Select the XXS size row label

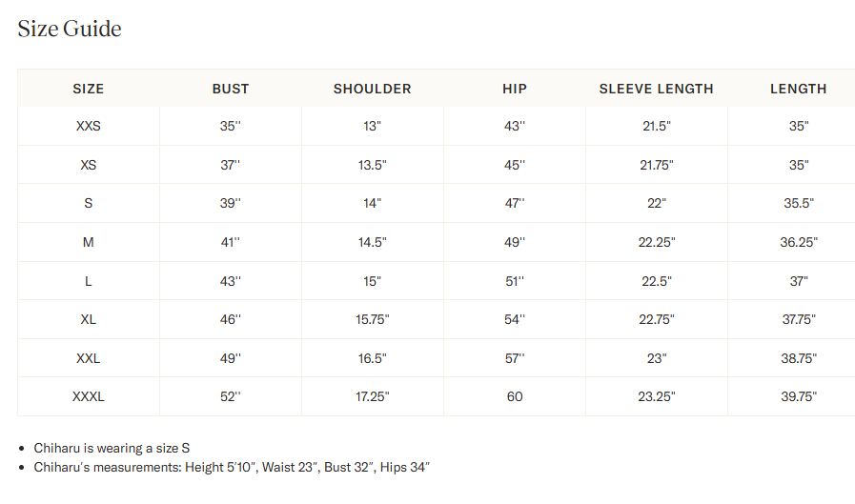click(89, 126)
